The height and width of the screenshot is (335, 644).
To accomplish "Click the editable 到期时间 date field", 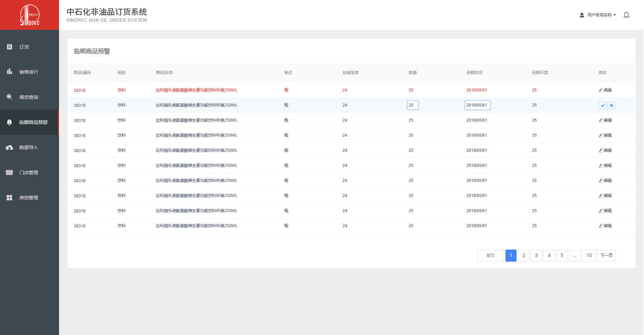I will point(477,105).
